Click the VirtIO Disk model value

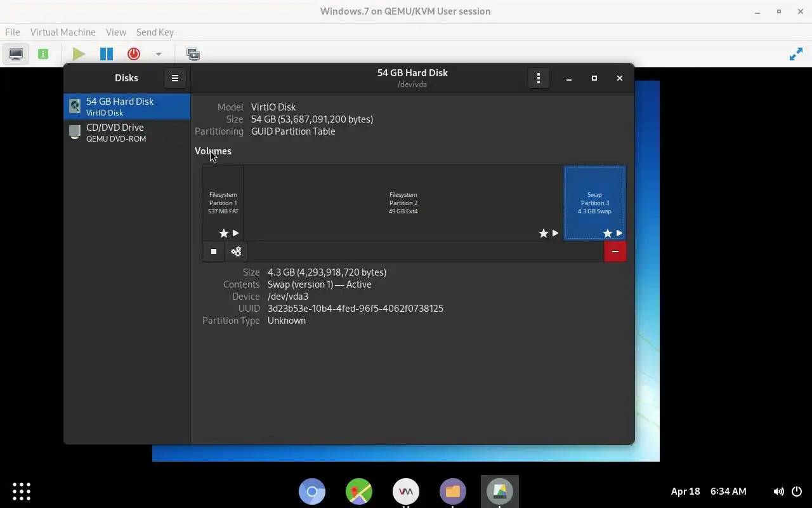273,107
